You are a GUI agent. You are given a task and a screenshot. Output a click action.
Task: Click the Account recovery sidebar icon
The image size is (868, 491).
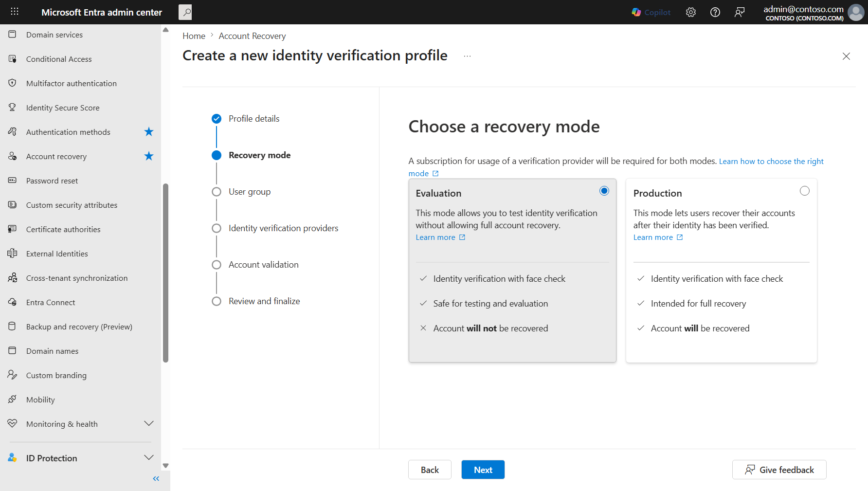(13, 156)
